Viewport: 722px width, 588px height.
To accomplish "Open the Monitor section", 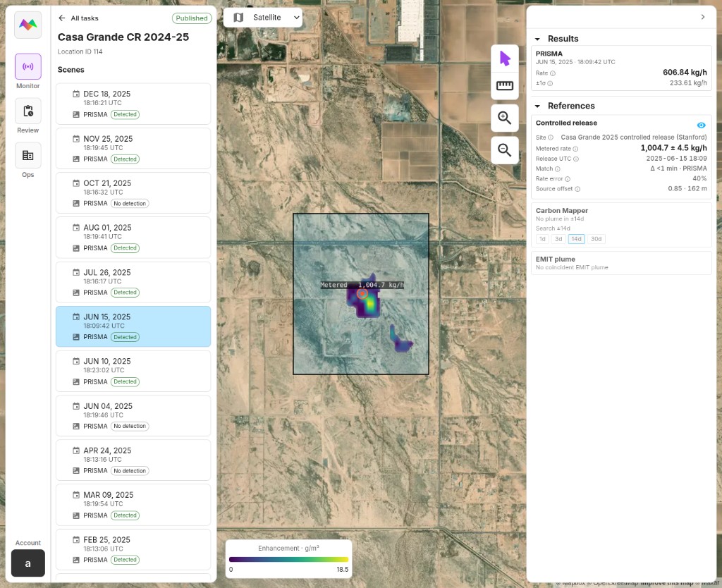I will click(27, 66).
